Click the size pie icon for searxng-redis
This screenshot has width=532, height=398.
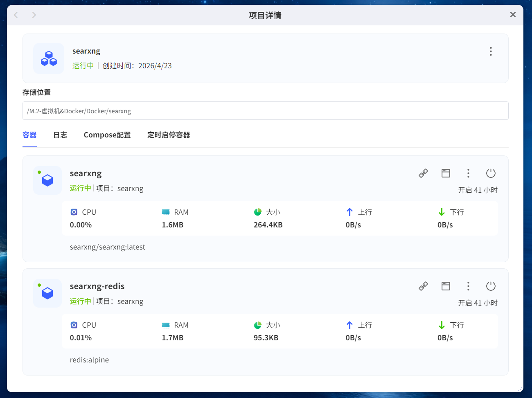click(x=258, y=325)
